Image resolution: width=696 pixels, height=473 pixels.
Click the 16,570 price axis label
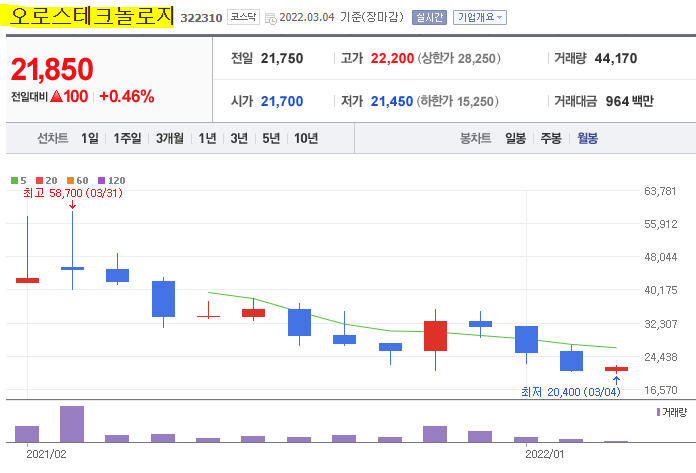(x=660, y=390)
